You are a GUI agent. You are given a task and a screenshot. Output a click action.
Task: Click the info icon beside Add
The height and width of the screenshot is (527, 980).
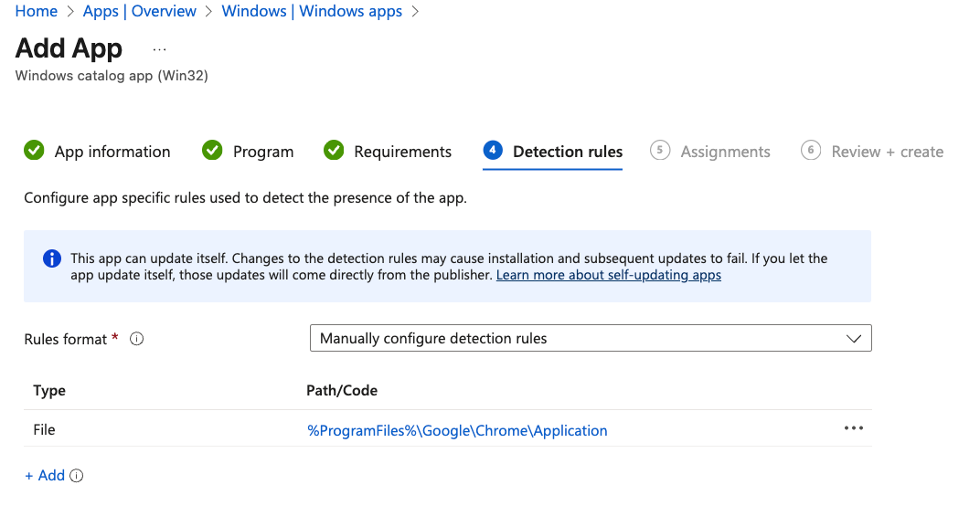(x=77, y=476)
